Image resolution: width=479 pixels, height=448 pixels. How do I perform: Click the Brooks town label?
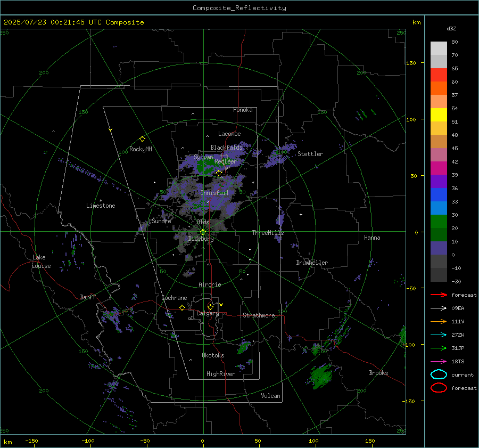378,373
